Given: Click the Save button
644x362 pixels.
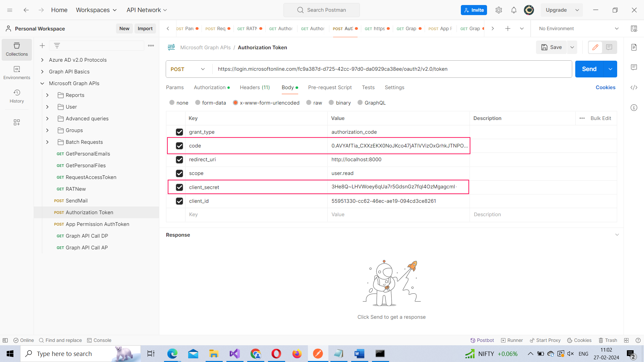Looking at the screenshot, I should (x=552, y=47).
